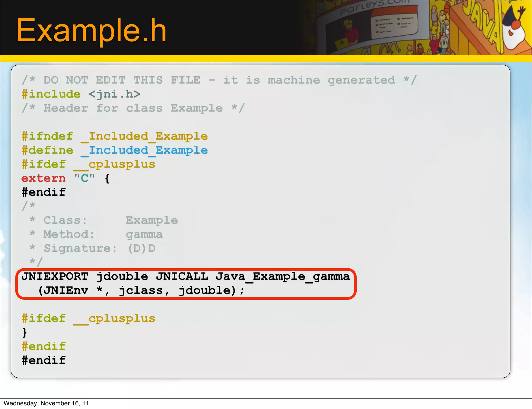Click the footer date Wednesday, November 16, 11
The image size is (532, 409).
click(x=46, y=403)
